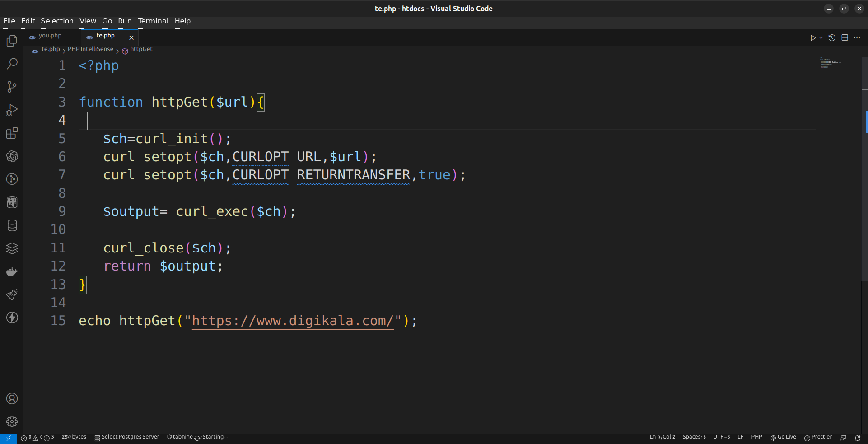The width and height of the screenshot is (868, 444).
Task: Click line number 9 in gutter
Action: pyautogui.click(x=62, y=211)
